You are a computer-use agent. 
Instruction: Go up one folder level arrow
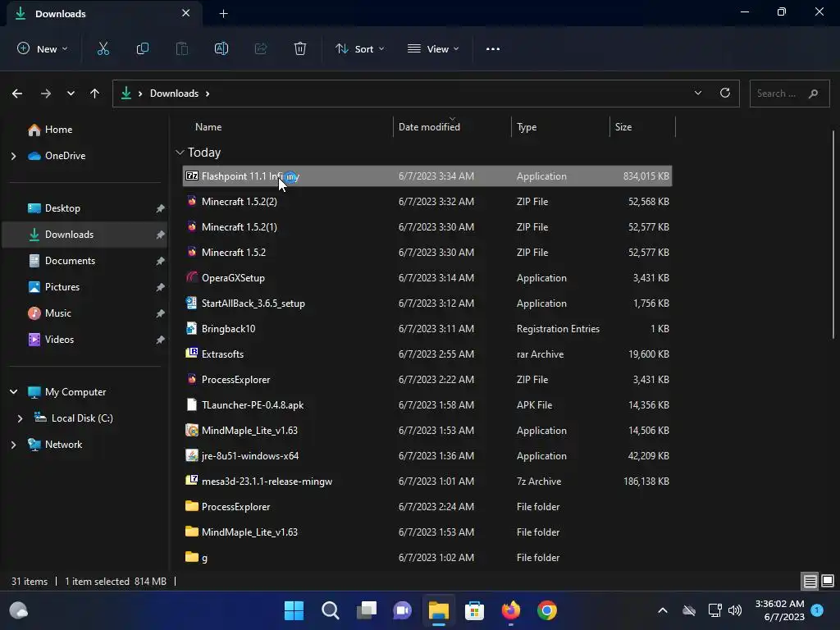point(95,94)
